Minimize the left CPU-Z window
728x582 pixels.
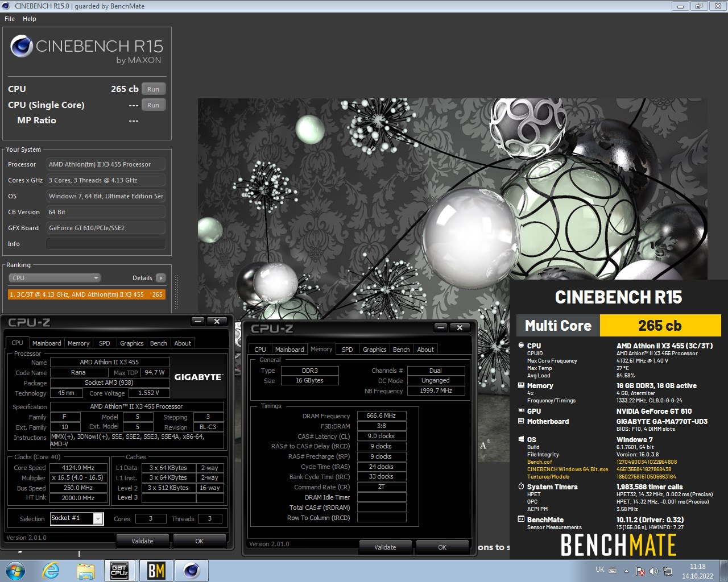tap(198, 321)
